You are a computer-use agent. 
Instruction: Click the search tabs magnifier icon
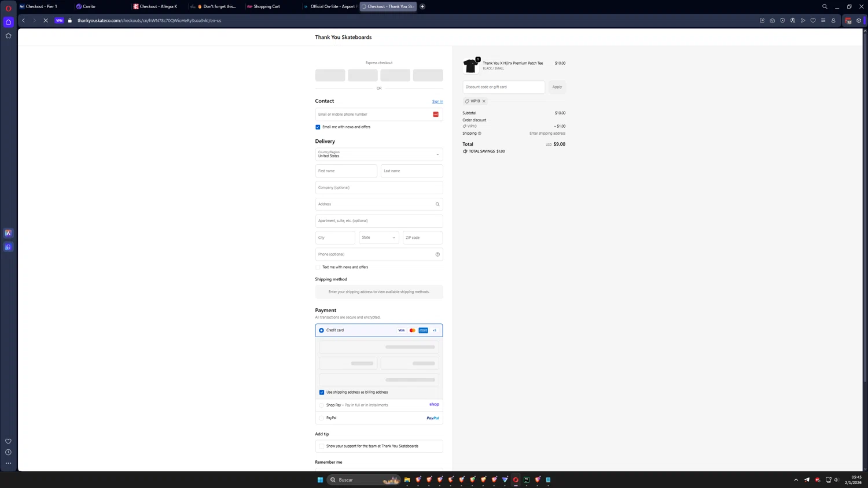[825, 6]
